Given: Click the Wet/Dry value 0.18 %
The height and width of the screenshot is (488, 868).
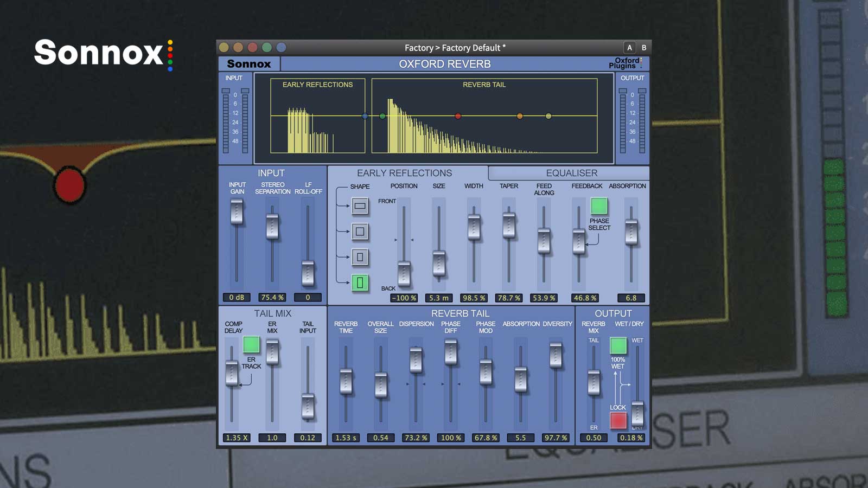Looking at the screenshot, I should 631,438.
